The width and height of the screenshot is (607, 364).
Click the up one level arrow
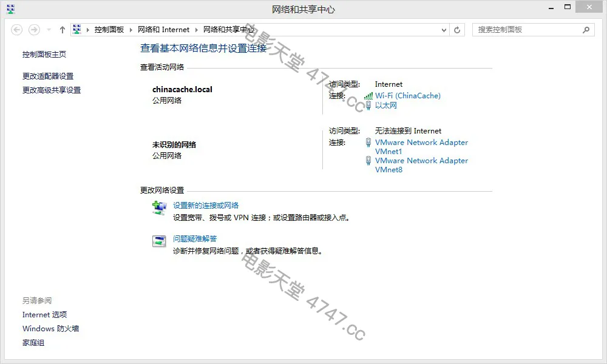point(62,30)
